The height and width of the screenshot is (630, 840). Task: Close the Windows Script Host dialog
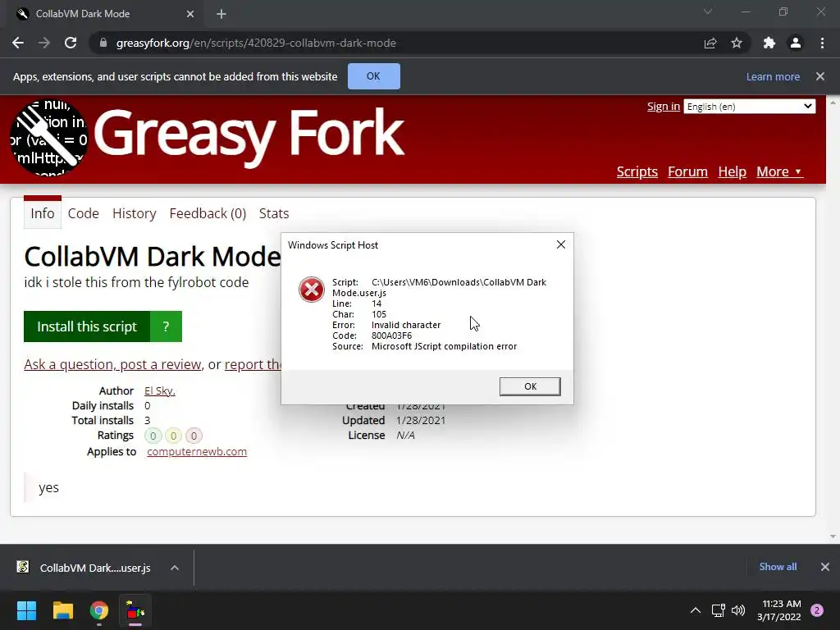pyautogui.click(x=561, y=244)
